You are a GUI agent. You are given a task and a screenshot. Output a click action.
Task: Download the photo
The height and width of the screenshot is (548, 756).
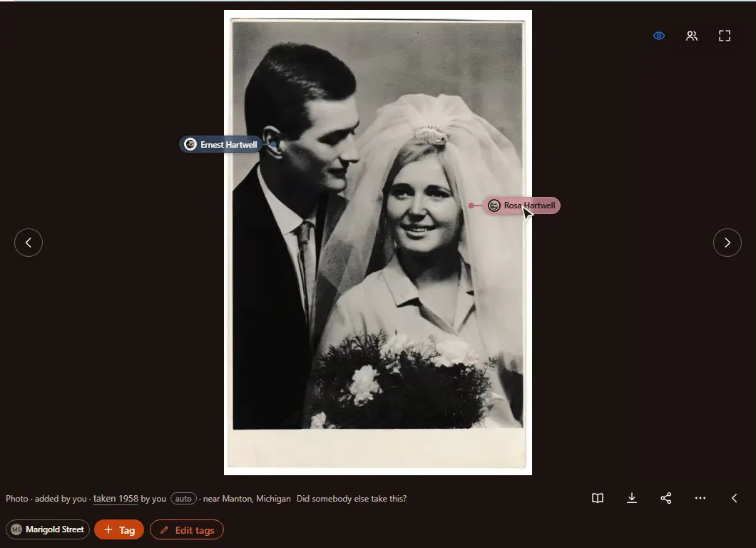[x=632, y=498]
